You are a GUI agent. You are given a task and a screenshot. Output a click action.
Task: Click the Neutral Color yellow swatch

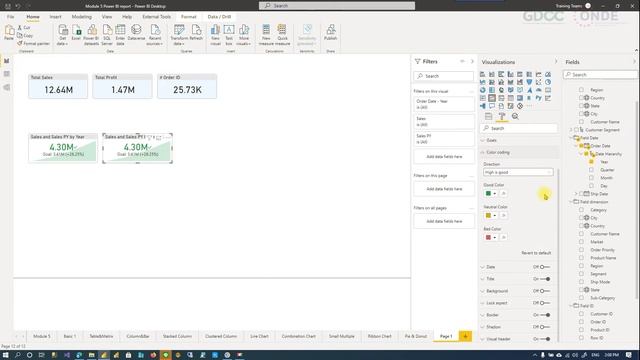[488, 216]
